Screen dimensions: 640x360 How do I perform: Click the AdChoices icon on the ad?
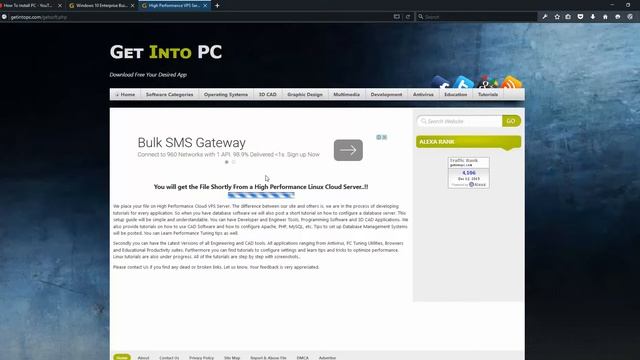point(379,137)
